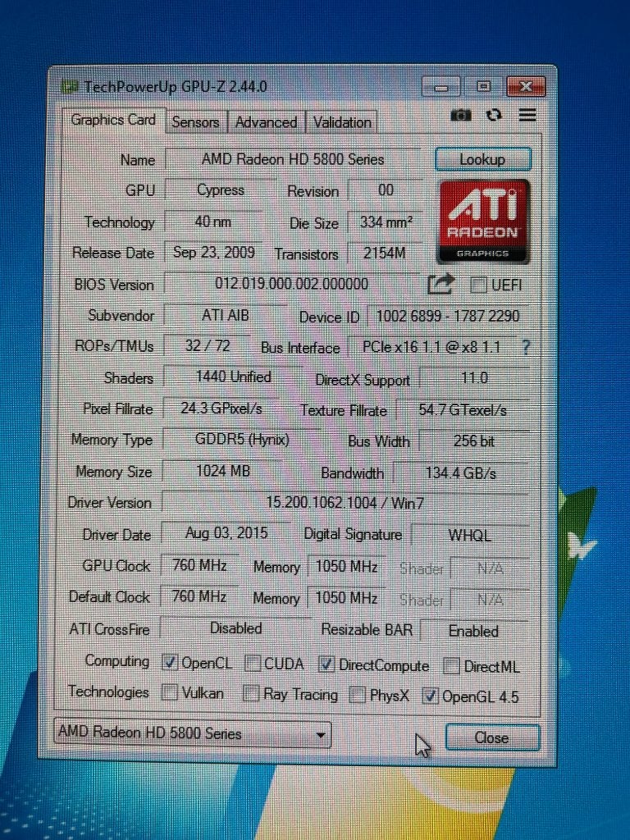Screen dimensions: 630x840
Task: Switch to the Advanced tab
Action: coord(267,122)
